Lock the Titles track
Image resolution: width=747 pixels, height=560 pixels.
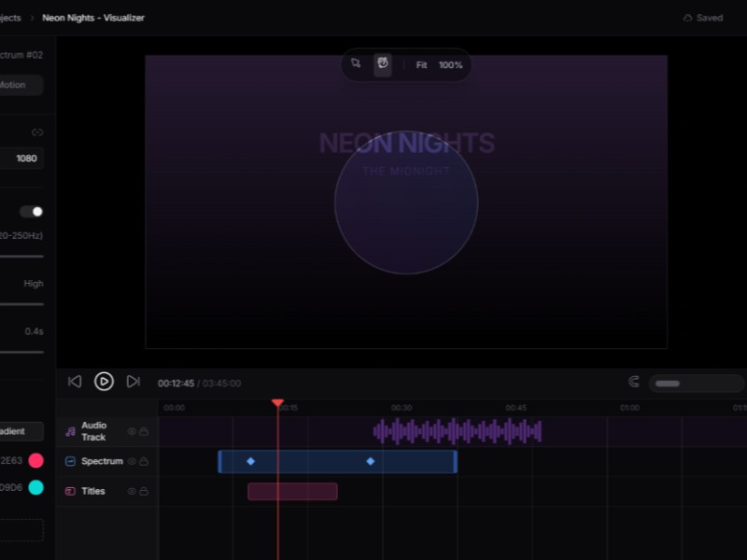(144, 491)
